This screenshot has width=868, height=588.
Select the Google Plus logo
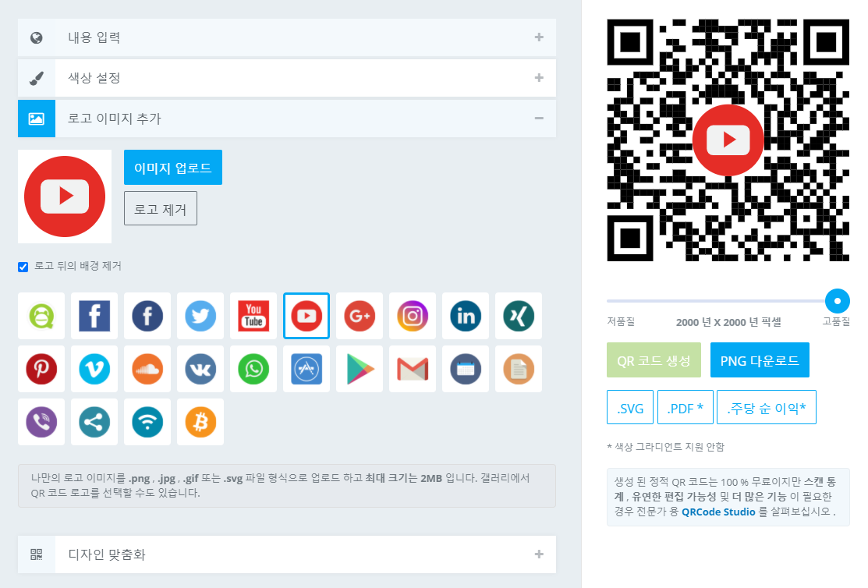[360, 316]
